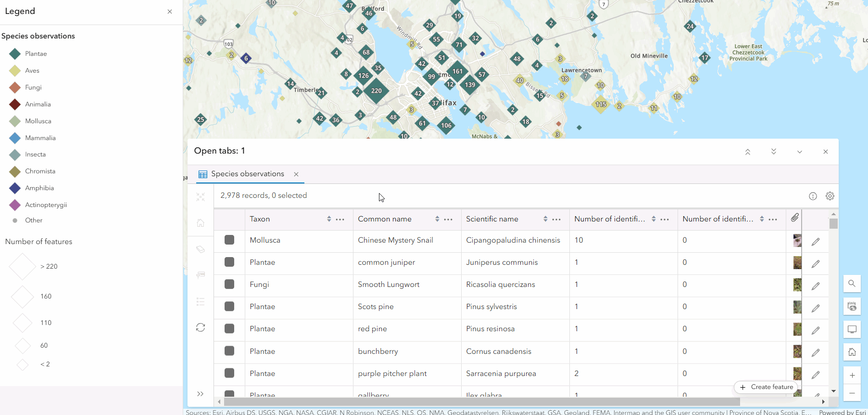Image resolution: width=868 pixels, height=415 pixels.
Task: Expand the table side toolbar
Action: (x=201, y=394)
